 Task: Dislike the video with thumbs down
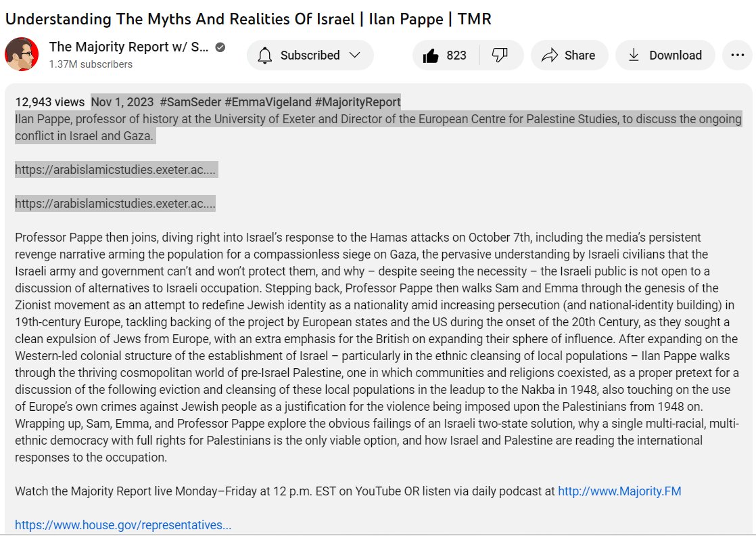[x=500, y=55]
